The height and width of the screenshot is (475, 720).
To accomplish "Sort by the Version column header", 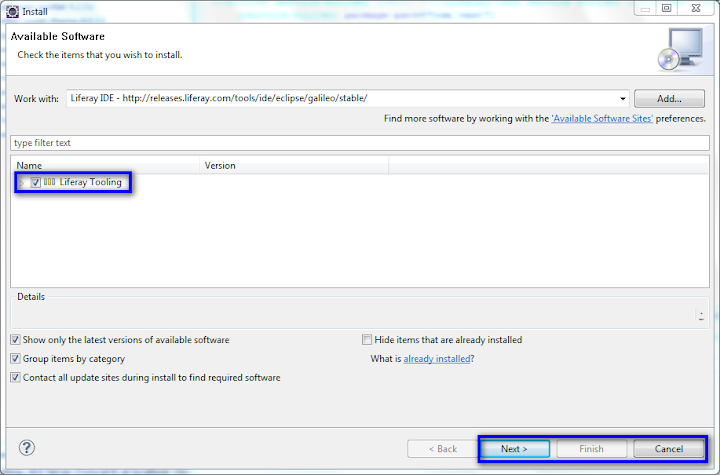I will pos(294,165).
